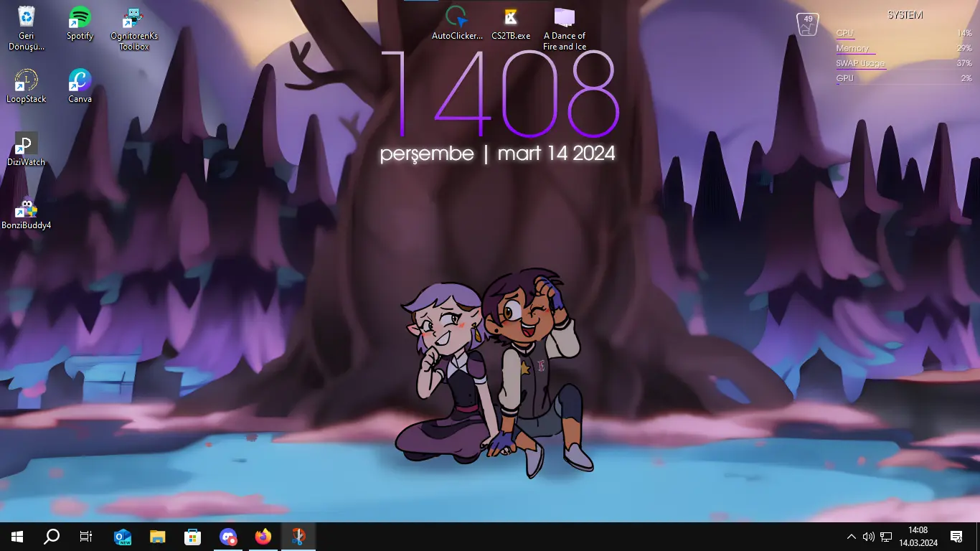The height and width of the screenshot is (551, 980).
Task: Click the Memory usage meter label
Action: tap(852, 48)
